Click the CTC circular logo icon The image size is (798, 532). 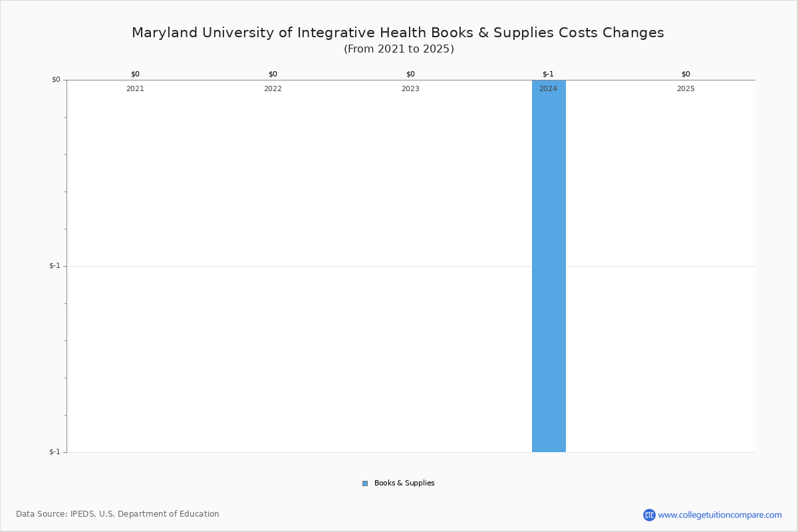(x=649, y=513)
